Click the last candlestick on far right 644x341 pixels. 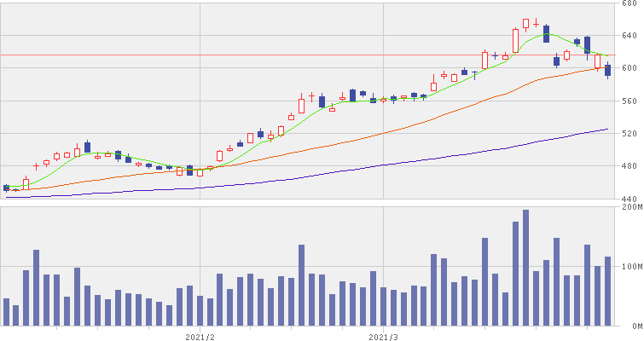tap(608, 70)
